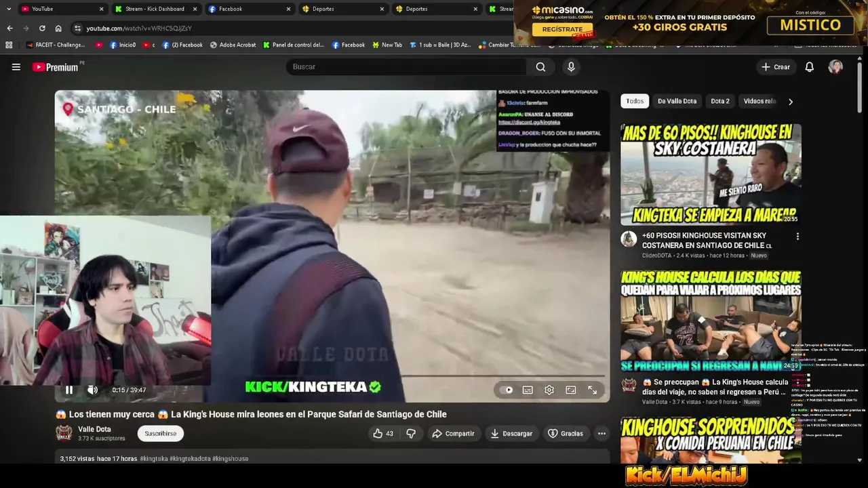Click the Compartir share button

[453, 434]
